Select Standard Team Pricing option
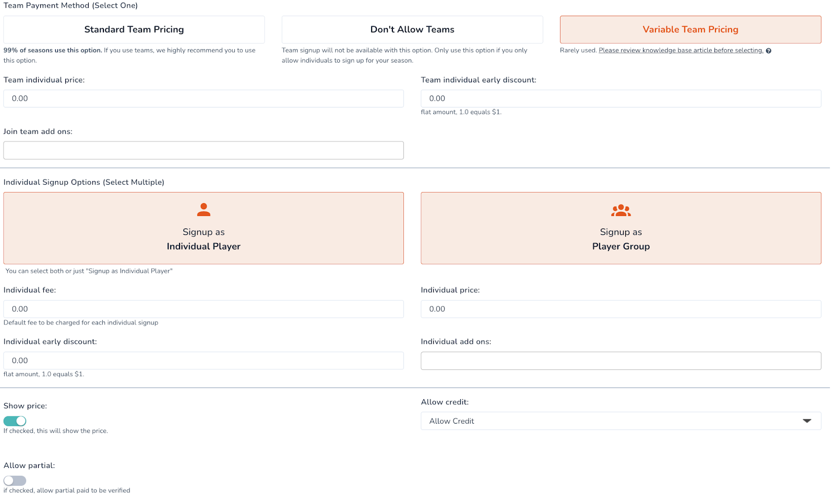 click(x=134, y=30)
